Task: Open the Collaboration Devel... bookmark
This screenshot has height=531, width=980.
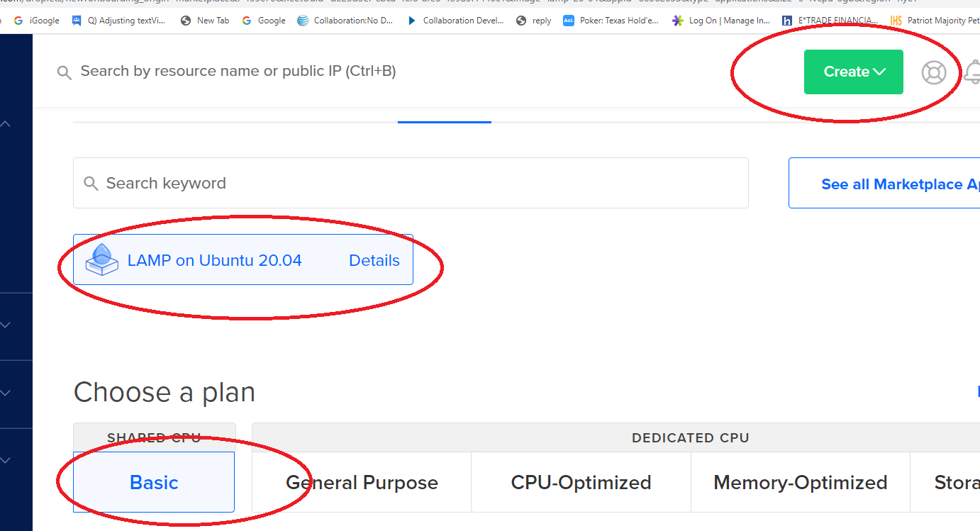Action: tap(455, 21)
